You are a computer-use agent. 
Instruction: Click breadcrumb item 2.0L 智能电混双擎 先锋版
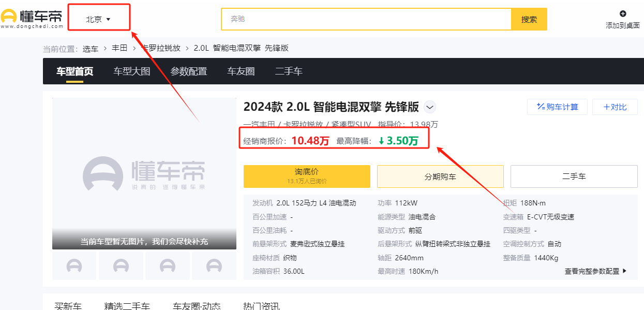point(241,48)
